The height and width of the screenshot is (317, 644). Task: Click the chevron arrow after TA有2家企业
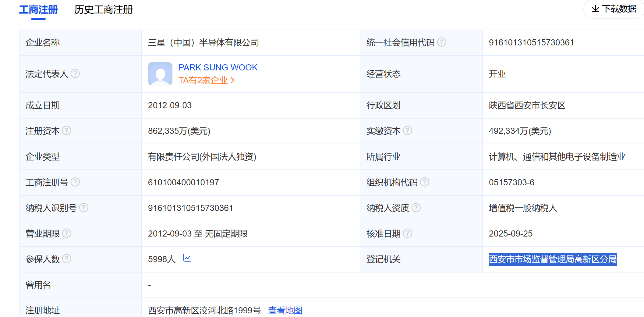click(x=232, y=80)
